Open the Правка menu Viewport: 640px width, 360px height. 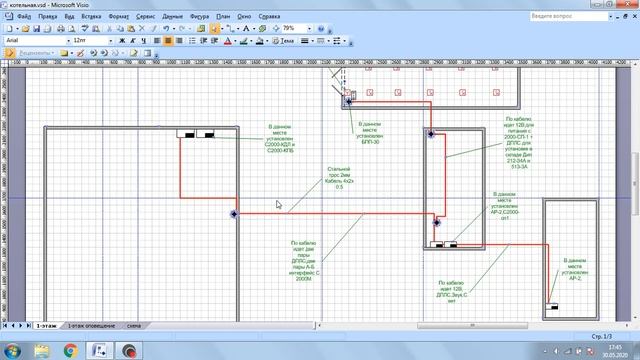point(47,16)
